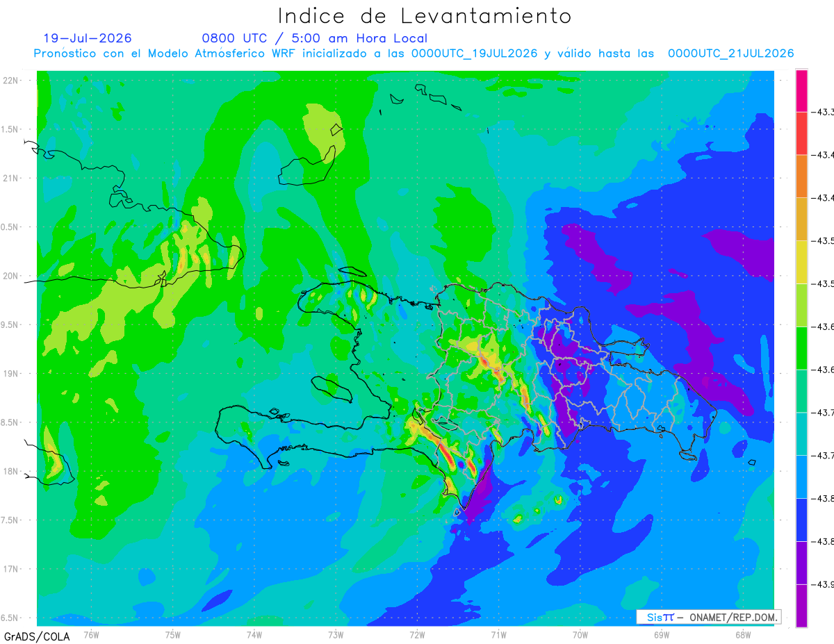Click the title 'Indice de Levantamiento'

[425, 15]
